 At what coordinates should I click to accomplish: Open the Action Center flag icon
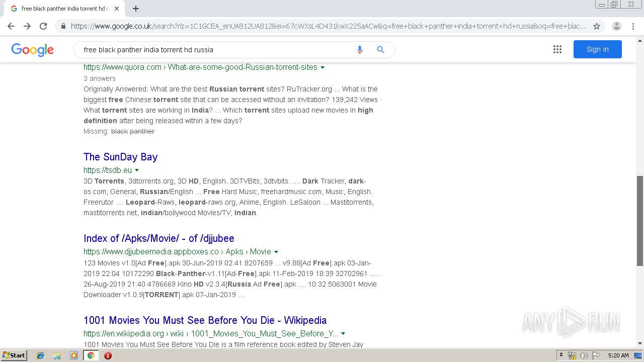[595, 355]
